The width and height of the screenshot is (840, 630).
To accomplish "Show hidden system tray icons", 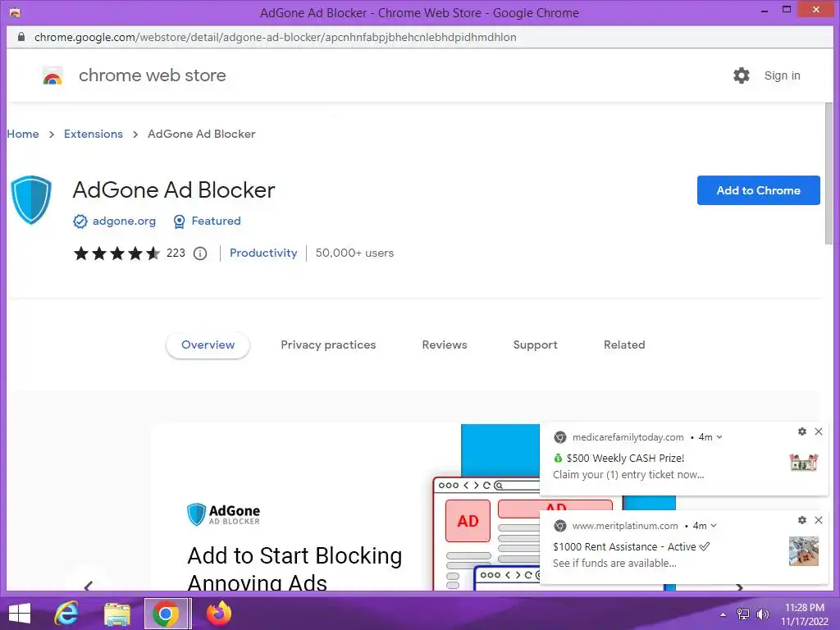I will click(x=724, y=614).
